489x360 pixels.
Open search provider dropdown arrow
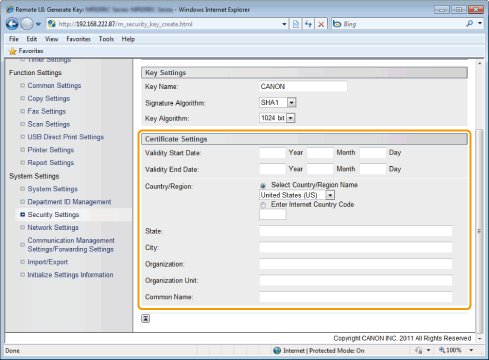pos(480,23)
